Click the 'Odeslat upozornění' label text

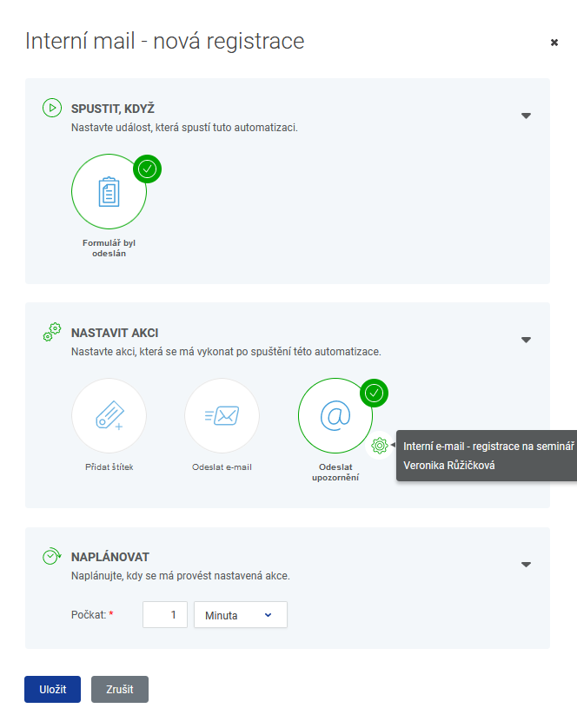335,473
